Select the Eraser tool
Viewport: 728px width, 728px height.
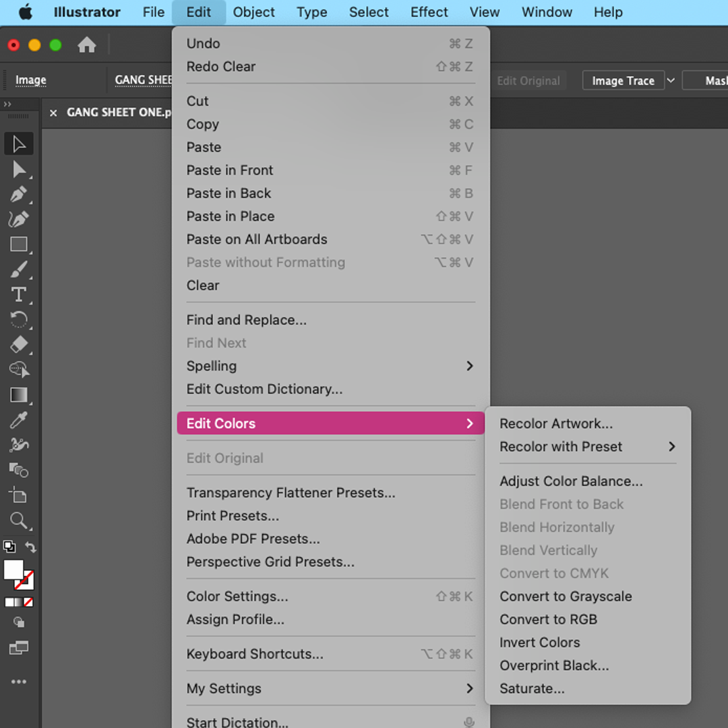point(19,344)
